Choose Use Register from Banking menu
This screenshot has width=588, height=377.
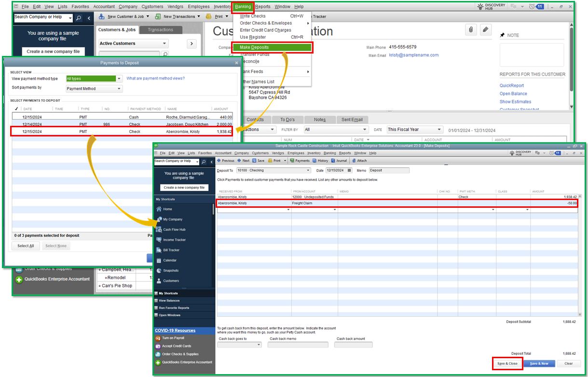tap(253, 37)
